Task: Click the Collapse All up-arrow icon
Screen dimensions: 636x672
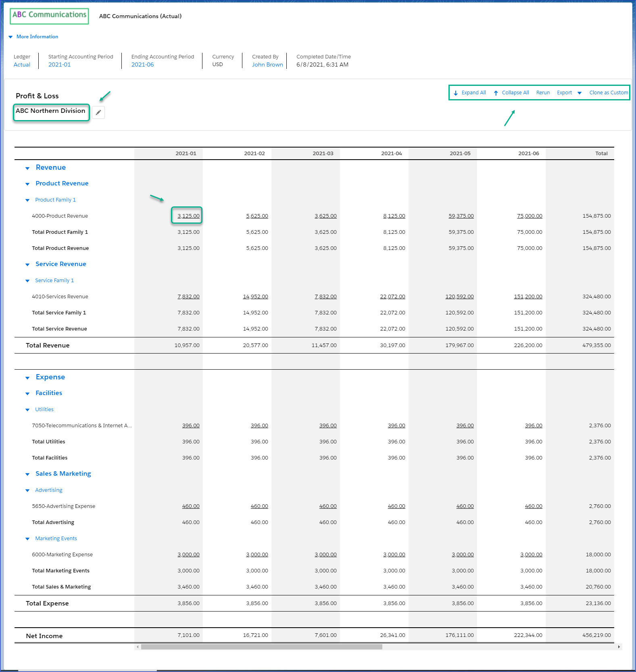Action: 496,93
